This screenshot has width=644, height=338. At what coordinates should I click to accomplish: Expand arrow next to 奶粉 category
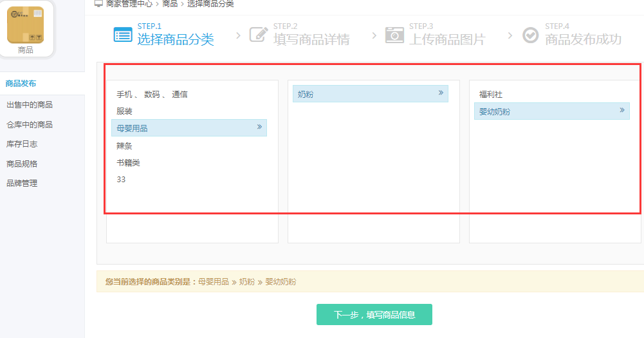(x=441, y=93)
